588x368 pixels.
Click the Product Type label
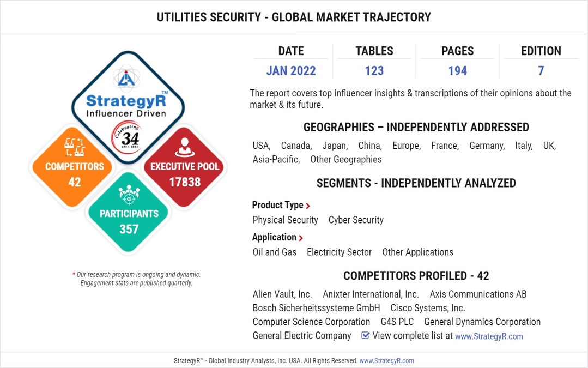point(277,205)
